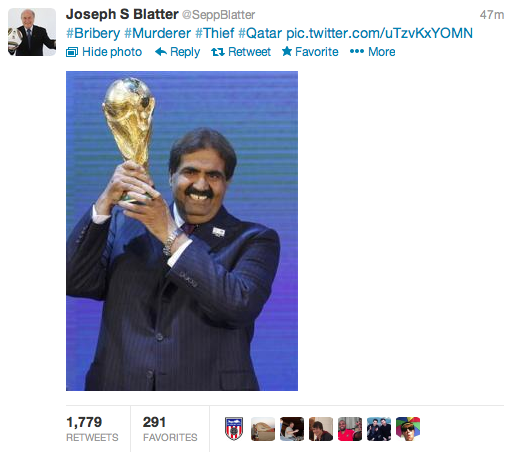Open the tweet author's profile picture
This screenshot has width=513, height=452.
(32, 32)
